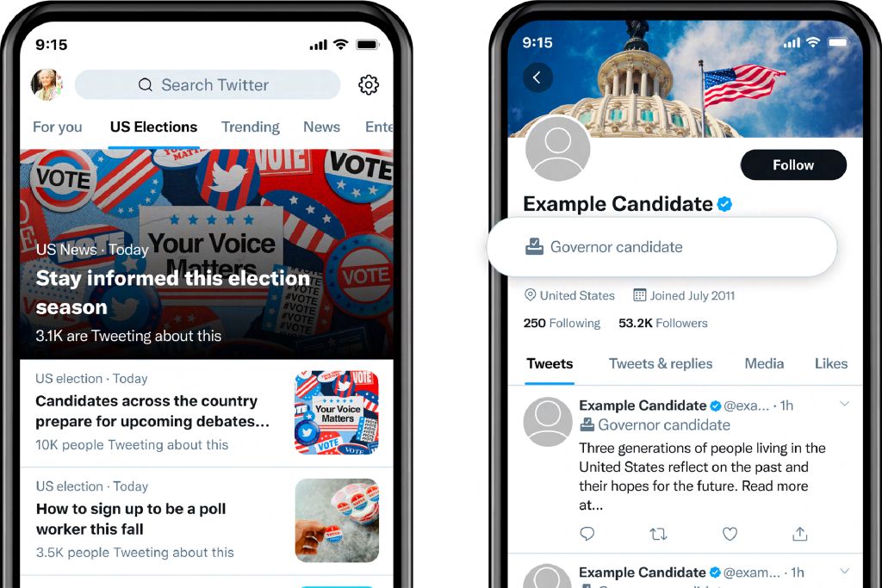Switch to the Media tab
Image resolution: width=882 pixels, height=588 pixels.
764,363
